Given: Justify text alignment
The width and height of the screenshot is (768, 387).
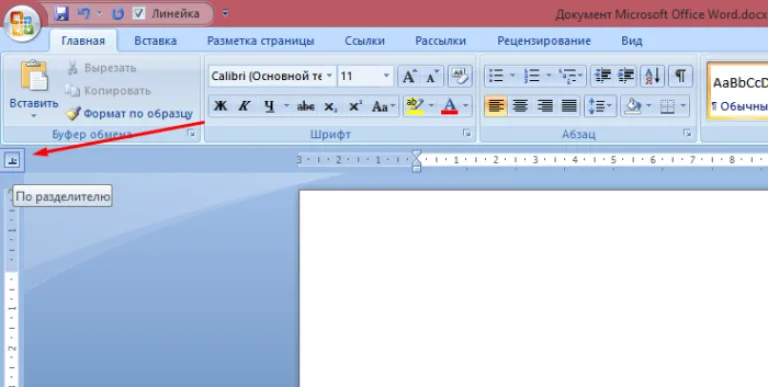Looking at the screenshot, I should [569, 106].
